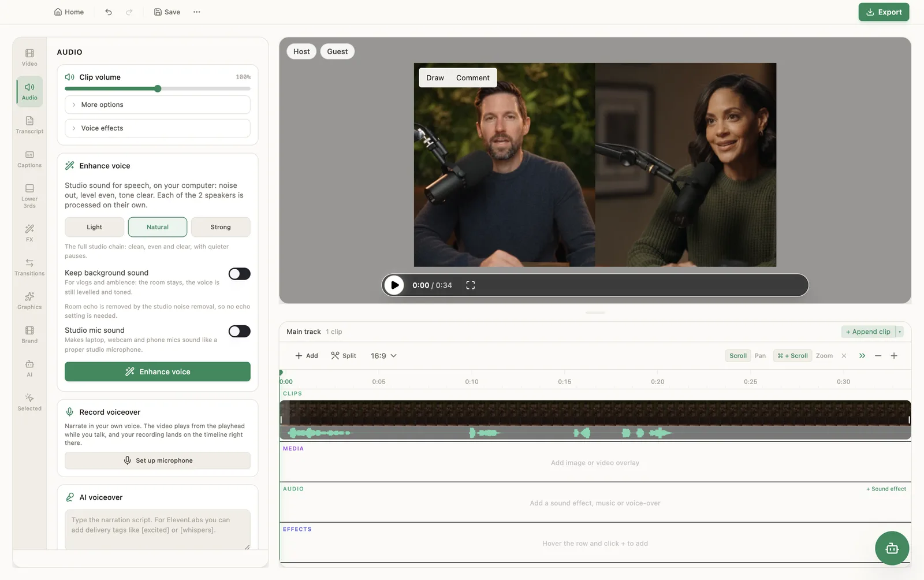Expand Voice effects section
924x580 pixels.
(158, 128)
